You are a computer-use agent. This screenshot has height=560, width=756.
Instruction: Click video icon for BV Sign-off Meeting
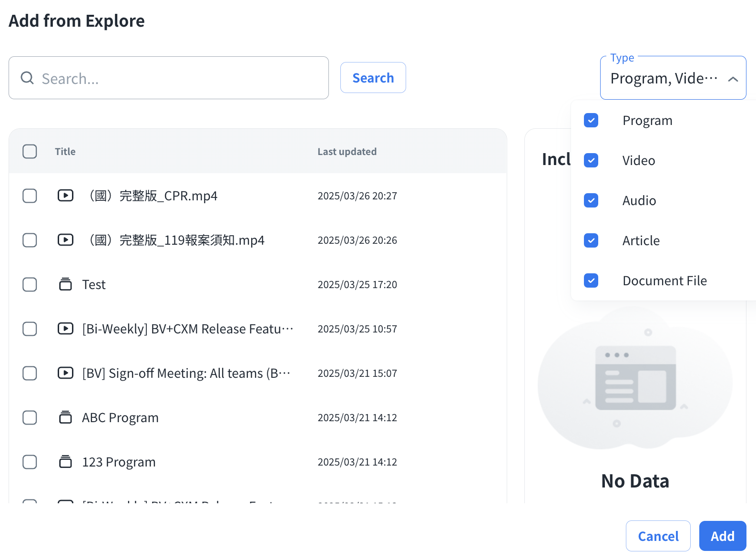(x=65, y=373)
